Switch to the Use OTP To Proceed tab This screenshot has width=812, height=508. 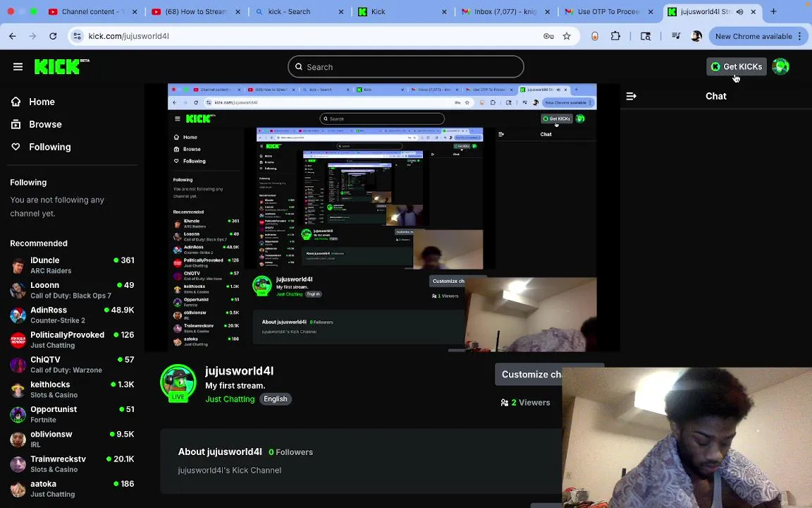608,11
